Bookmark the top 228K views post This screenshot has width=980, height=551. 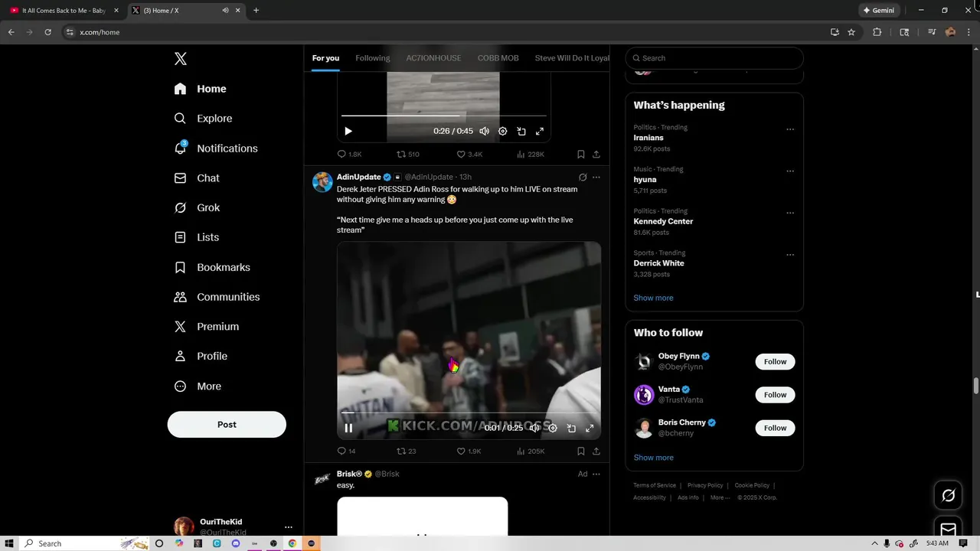(581, 154)
